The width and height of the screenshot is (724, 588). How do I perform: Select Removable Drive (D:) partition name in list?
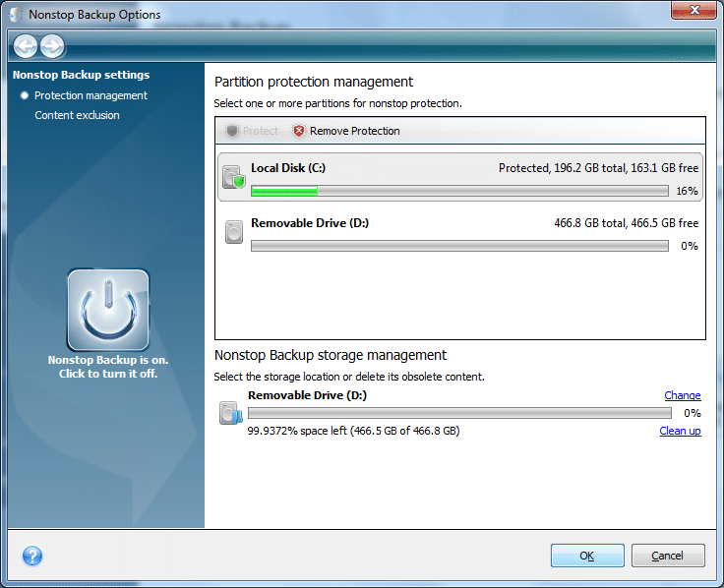coord(310,223)
